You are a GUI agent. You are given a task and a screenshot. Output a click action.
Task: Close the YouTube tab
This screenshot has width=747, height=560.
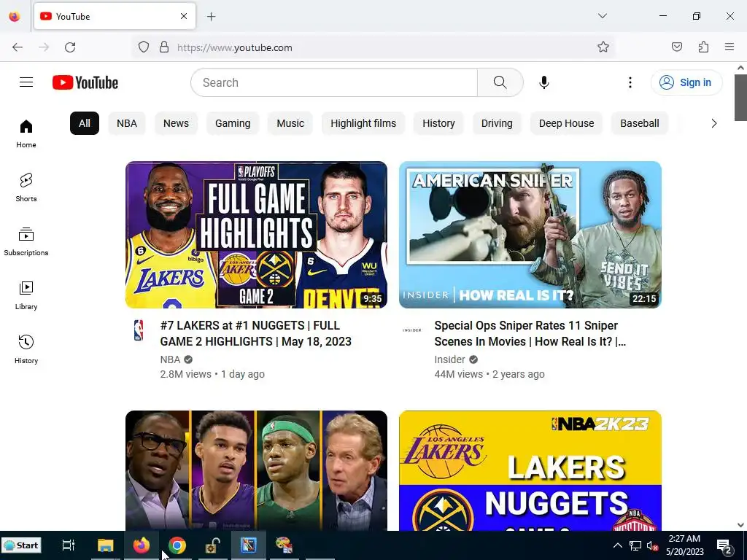point(184,16)
